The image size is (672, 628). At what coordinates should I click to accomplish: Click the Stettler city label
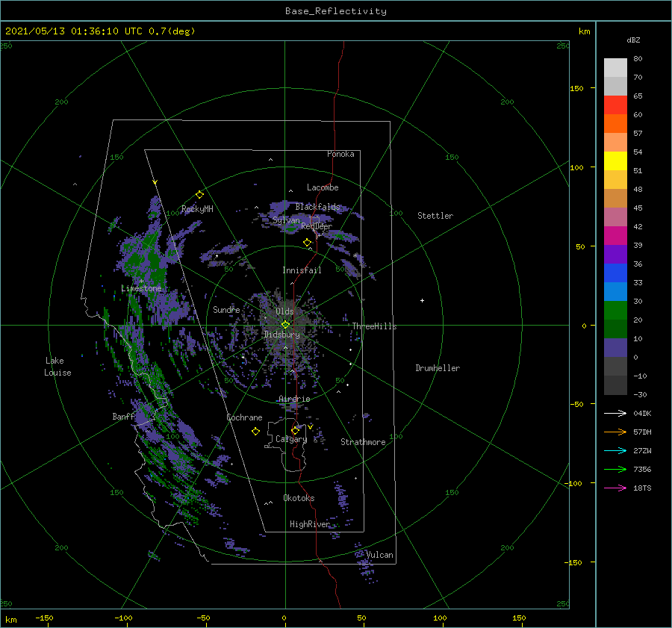[435, 216]
